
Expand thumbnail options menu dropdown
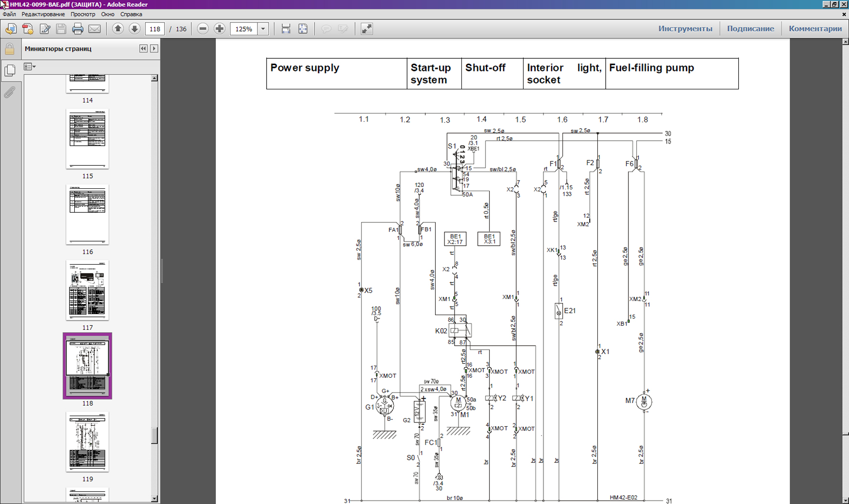(x=30, y=67)
